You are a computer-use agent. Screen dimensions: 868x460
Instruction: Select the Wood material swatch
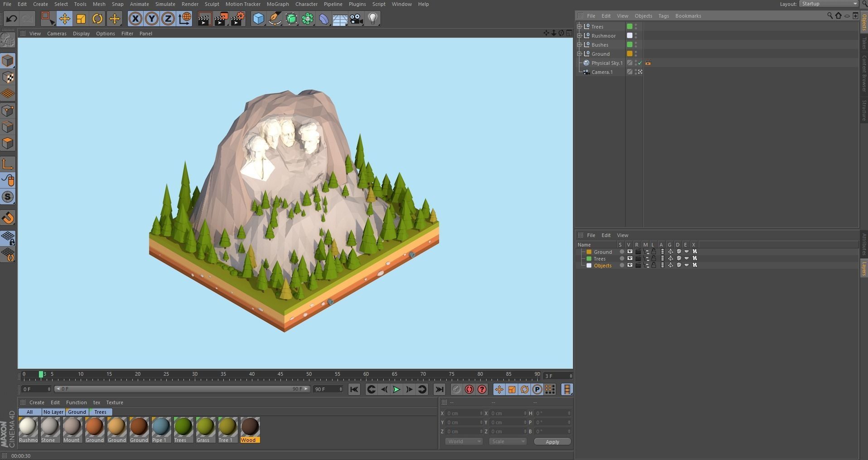click(250, 430)
